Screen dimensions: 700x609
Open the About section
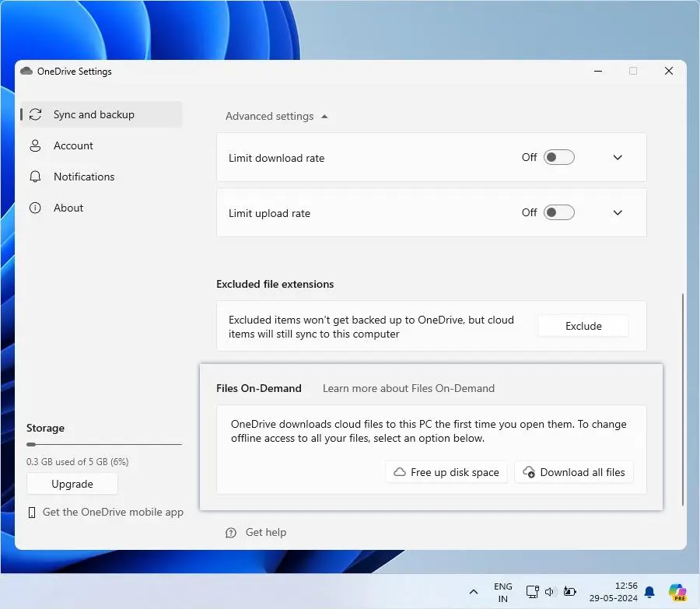[101, 208]
